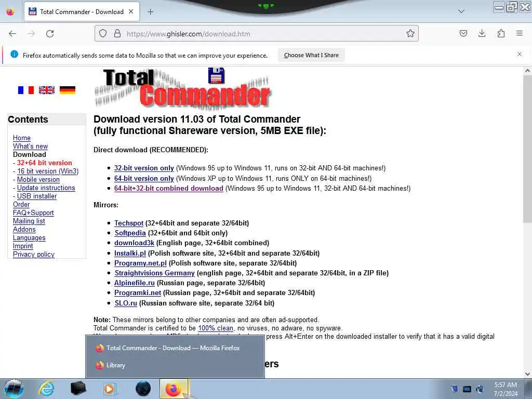Open the Update instructions link

46,188
